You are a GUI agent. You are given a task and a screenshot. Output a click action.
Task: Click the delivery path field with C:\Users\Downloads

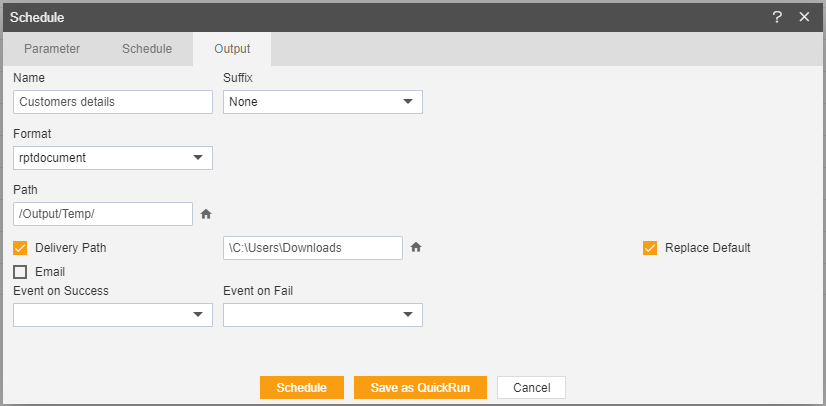(x=313, y=247)
